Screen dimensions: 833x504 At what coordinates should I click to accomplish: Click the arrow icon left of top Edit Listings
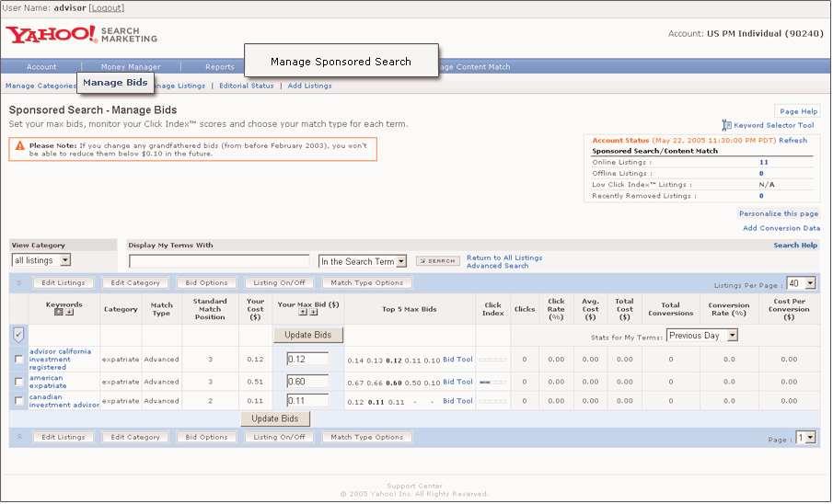point(19,283)
